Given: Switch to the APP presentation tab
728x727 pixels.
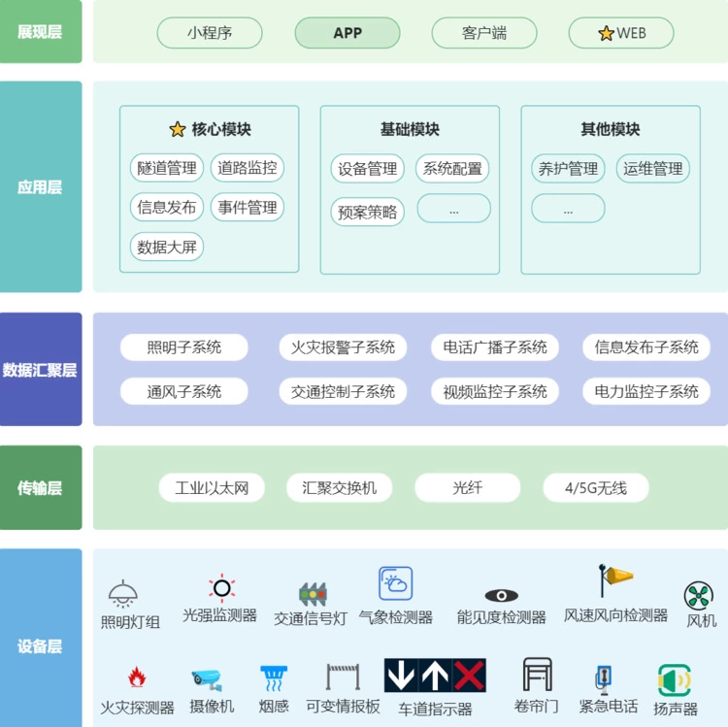Looking at the screenshot, I should [x=347, y=33].
